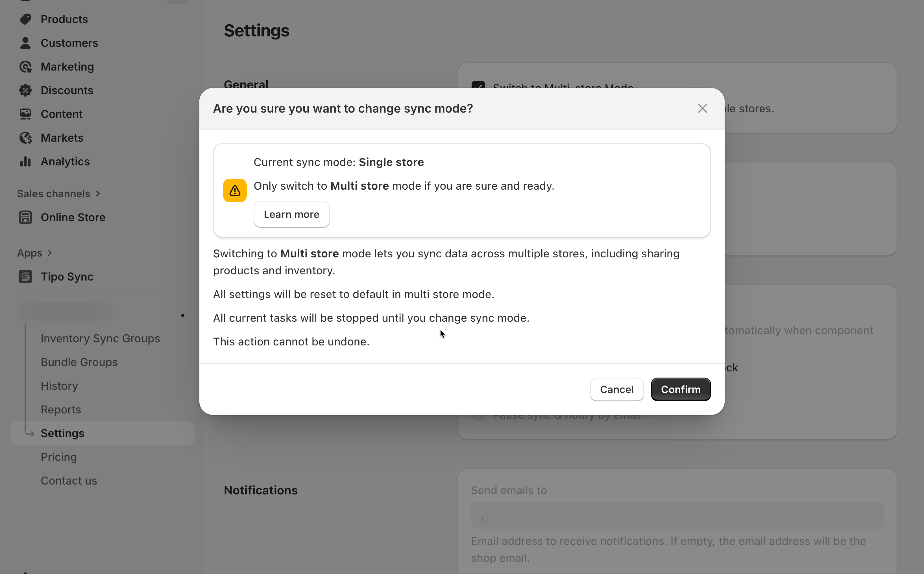This screenshot has width=924, height=574.
Task: Click the Products tag icon
Action: pyautogui.click(x=25, y=19)
